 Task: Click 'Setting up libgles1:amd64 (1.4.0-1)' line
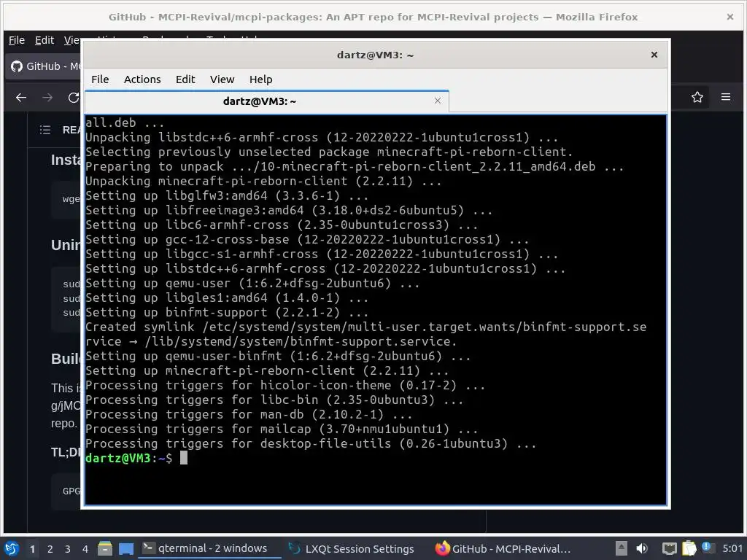227,297
